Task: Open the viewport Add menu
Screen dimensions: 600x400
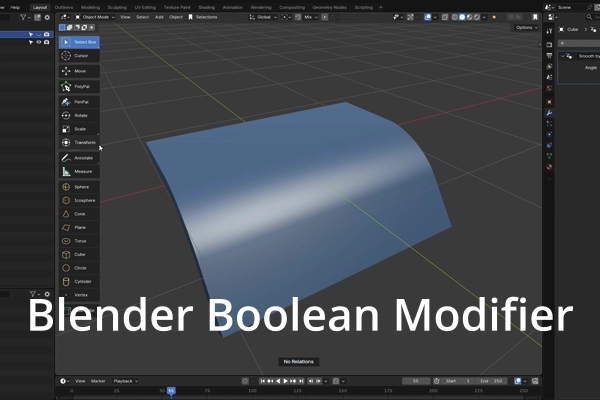Action: tap(159, 17)
